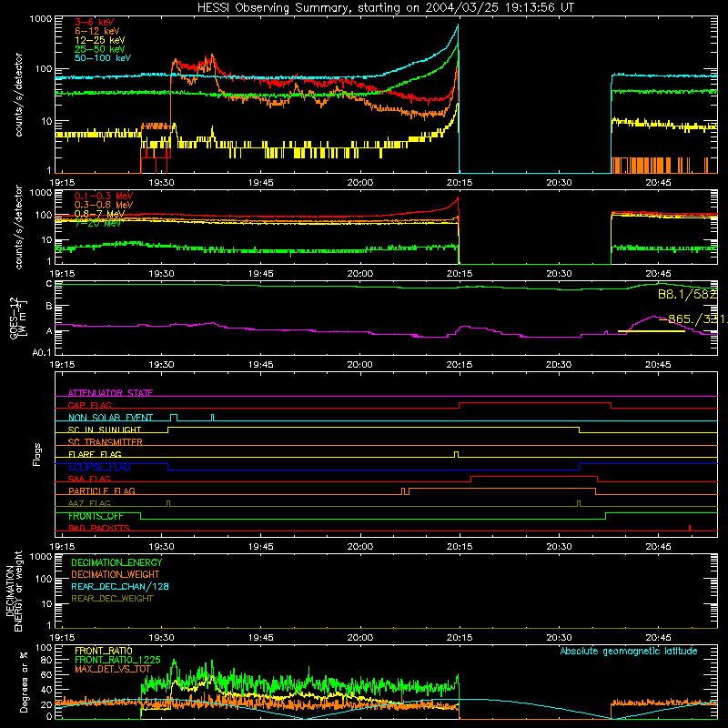Click the MAX_DET_VS_TOT legend label
728x728 pixels.
coord(112,669)
